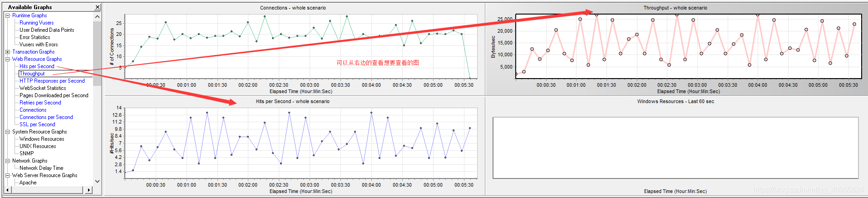Click the tree's scroll left arrow
The image size is (868, 198).
(7, 190)
